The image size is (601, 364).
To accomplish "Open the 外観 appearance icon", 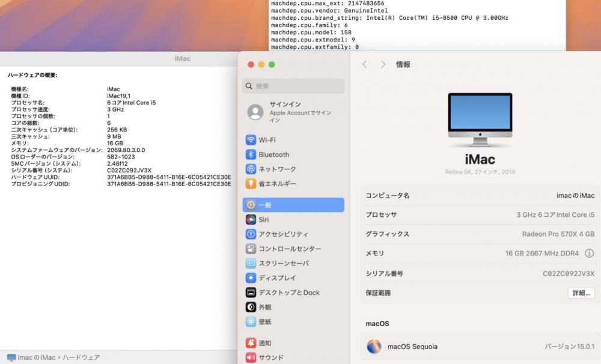I will (x=251, y=307).
